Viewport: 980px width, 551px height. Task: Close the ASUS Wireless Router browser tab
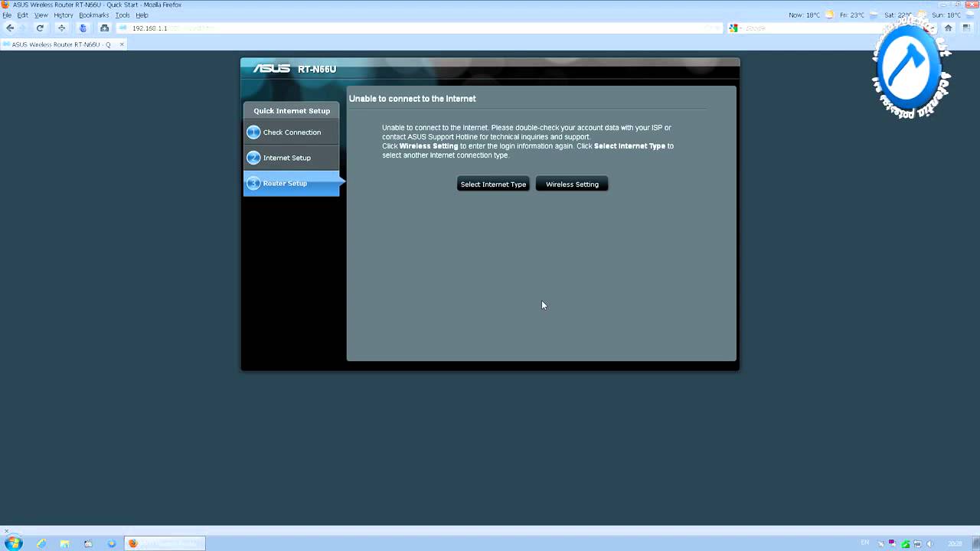(121, 44)
